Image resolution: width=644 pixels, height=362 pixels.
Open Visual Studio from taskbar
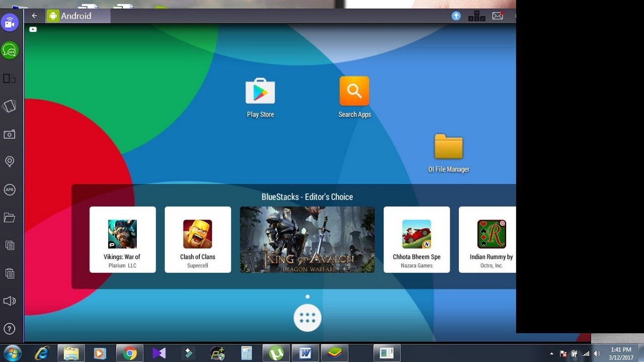(159, 353)
